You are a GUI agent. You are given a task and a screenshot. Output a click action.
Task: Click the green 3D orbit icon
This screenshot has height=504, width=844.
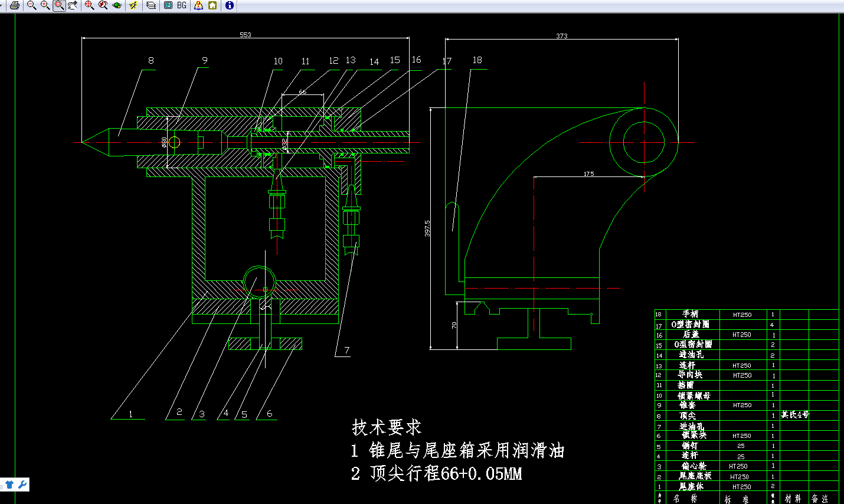(117, 5)
